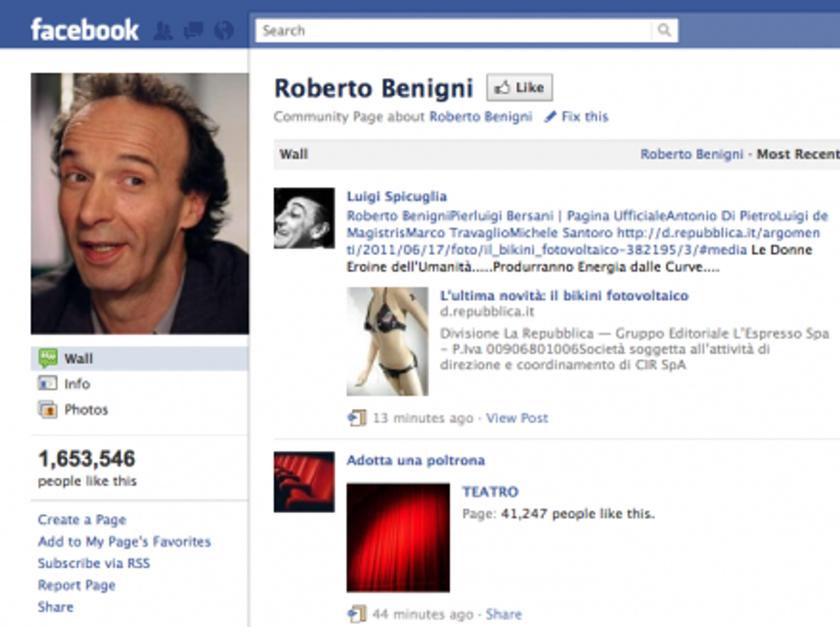
Task: Open the bikini fotovoltaico article thumbnail
Action: (x=388, y=341)
